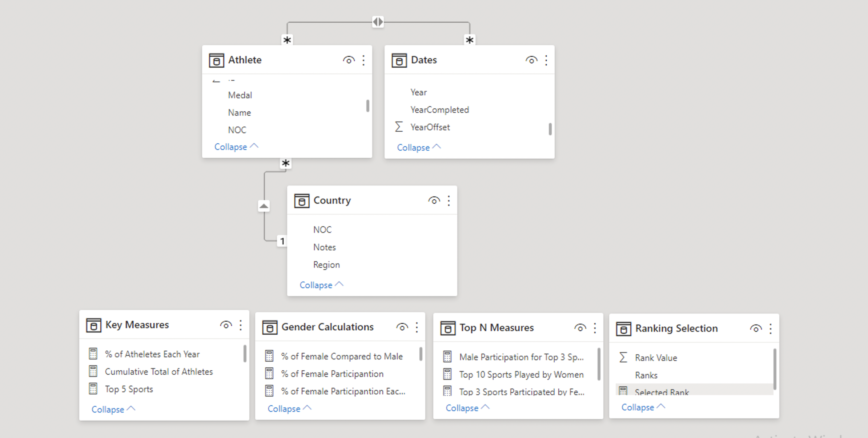Click the Athlete table icon

pos(216,60)
